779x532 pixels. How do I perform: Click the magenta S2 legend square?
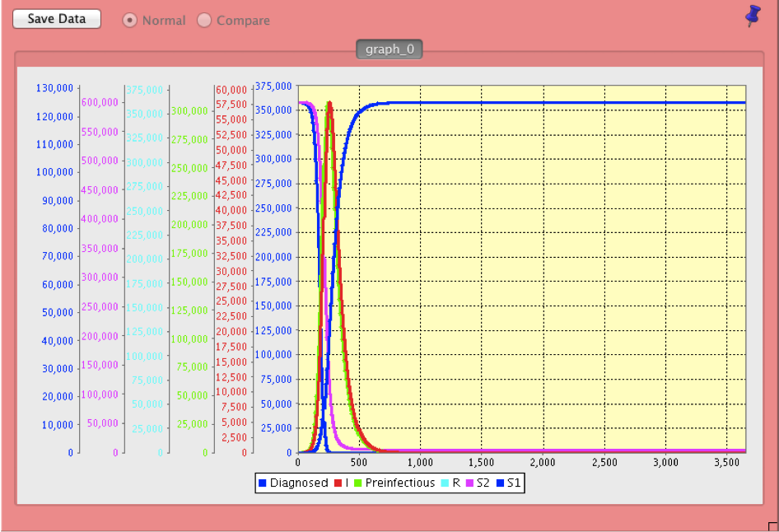[469, 483]
